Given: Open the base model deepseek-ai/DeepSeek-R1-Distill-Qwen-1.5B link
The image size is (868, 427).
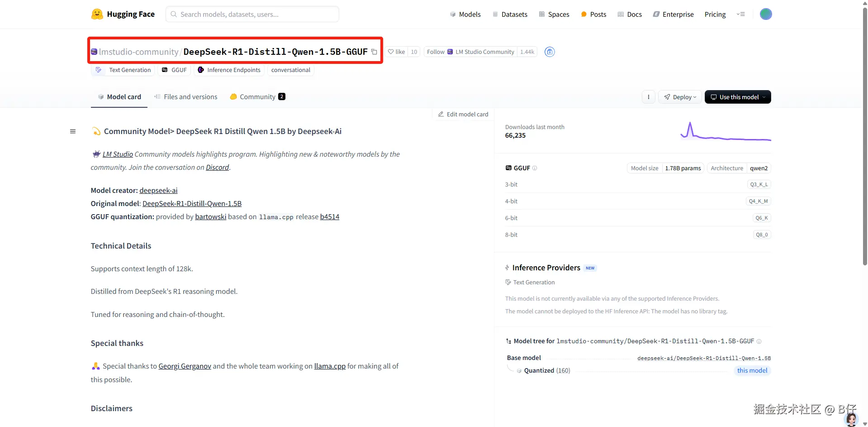Looking at the screenshot, I should point(704,358).
